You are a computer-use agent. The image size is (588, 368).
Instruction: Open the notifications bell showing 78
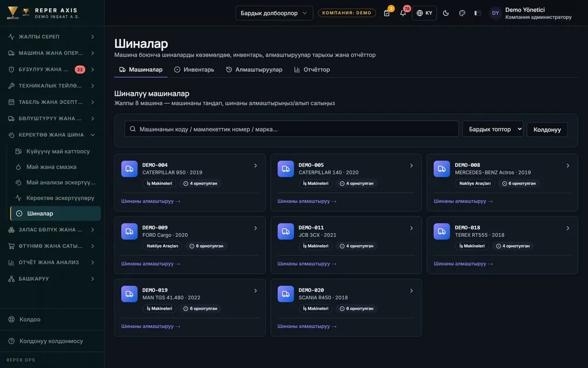403,13
